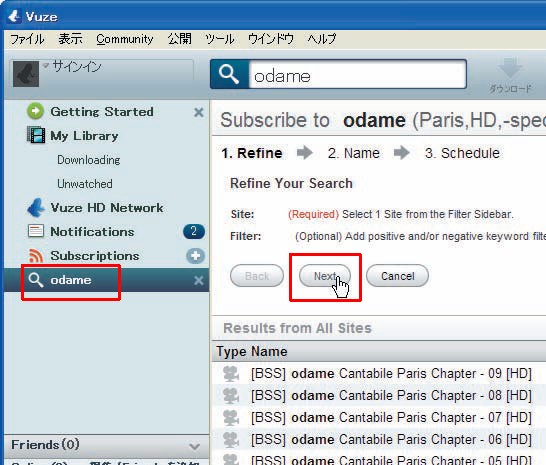Screen dimensions: 546x465
Task: Click the green Getting Started icon
Action: coord(35,111)
